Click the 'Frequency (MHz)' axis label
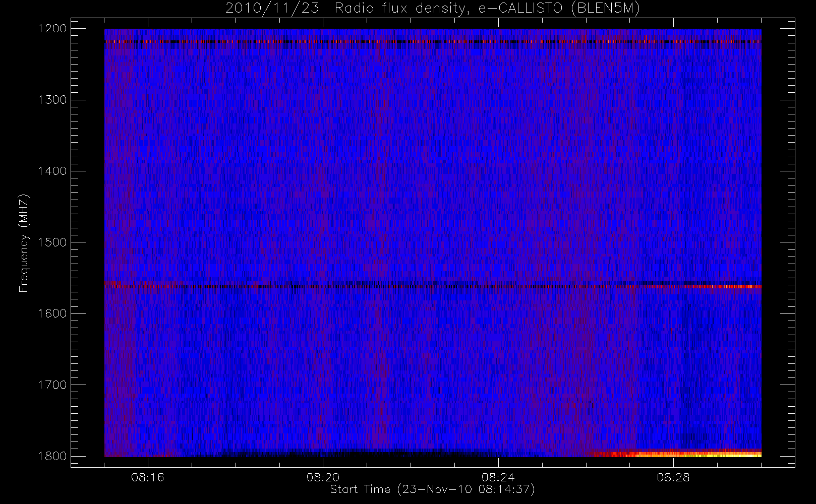816x504 pixels. tap(24, 243)
